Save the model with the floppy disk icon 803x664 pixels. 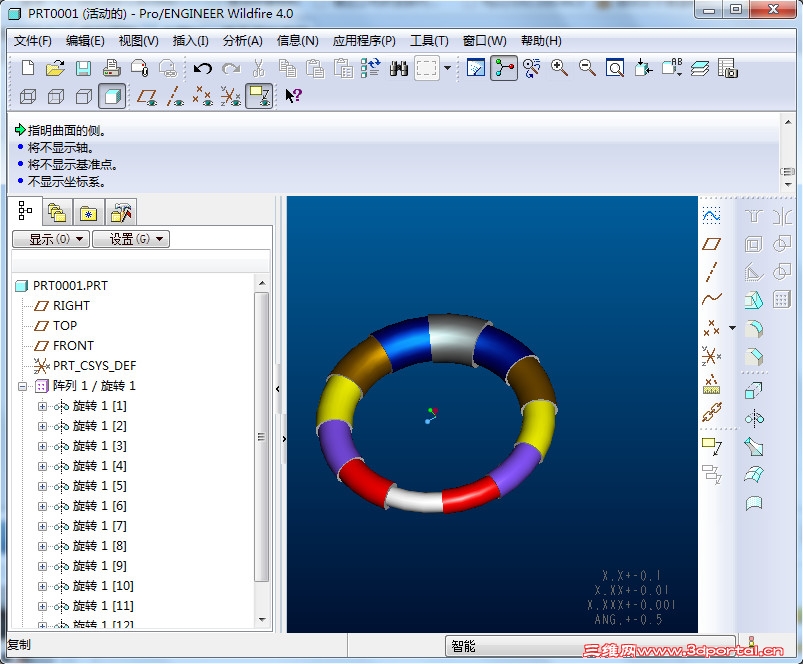(x=83, y=68)
